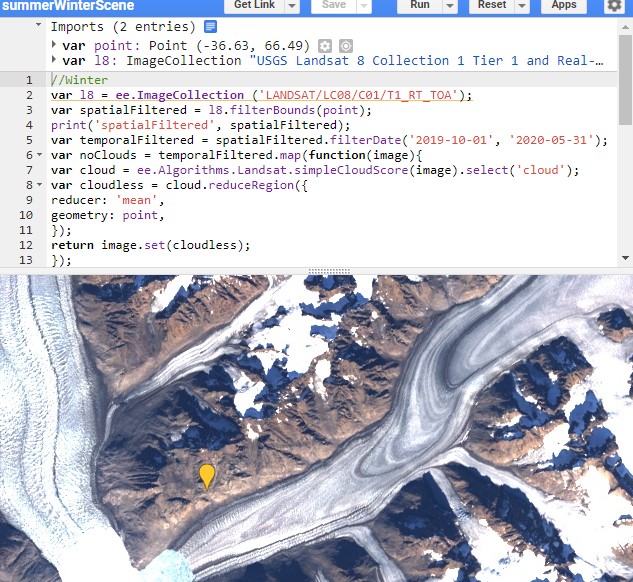The height and width of the screenshot is (582, 633).
Task: Collapse the Imports section arrow
Action: click(39, 26)
